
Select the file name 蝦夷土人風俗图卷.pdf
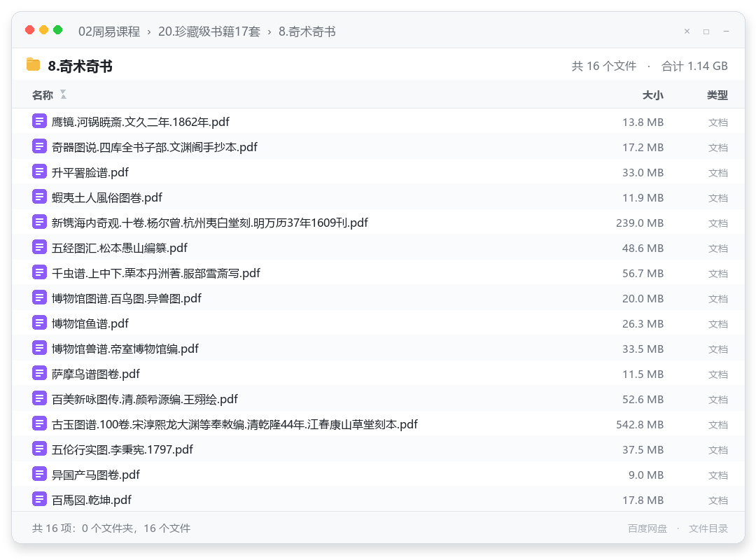click(106, 198)
